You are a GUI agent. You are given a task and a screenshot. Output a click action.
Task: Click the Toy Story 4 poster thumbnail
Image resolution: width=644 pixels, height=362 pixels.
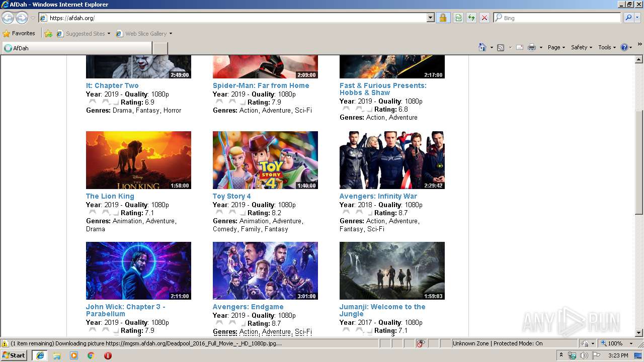265,160
